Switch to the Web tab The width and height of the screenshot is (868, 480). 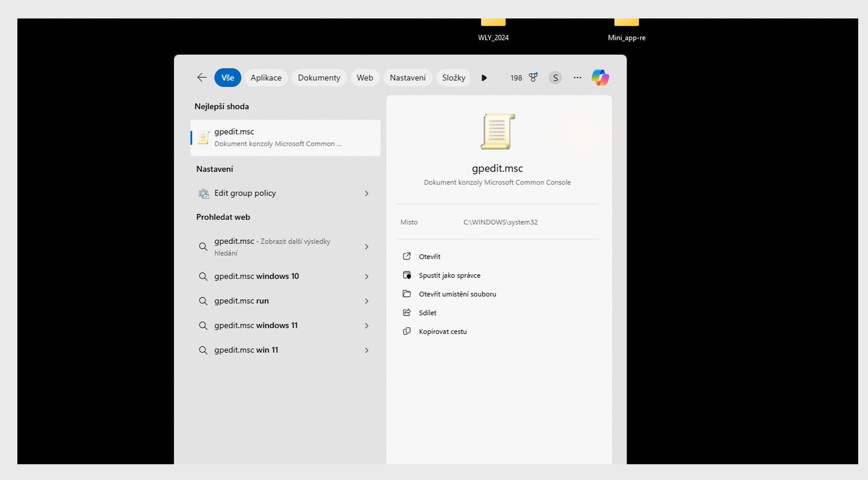click(365, 78)
